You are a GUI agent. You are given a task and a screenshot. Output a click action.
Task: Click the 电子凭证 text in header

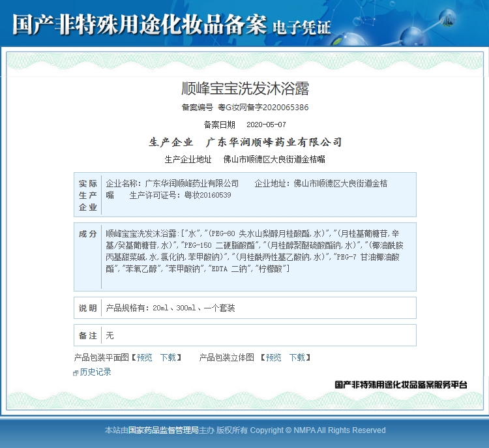coord(301,27)
